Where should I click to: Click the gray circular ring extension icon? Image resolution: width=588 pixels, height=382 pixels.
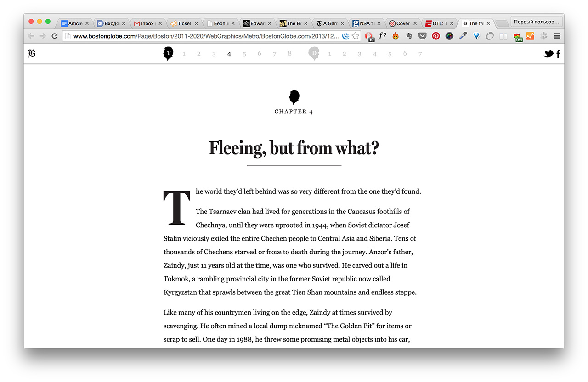click(490, 36)
